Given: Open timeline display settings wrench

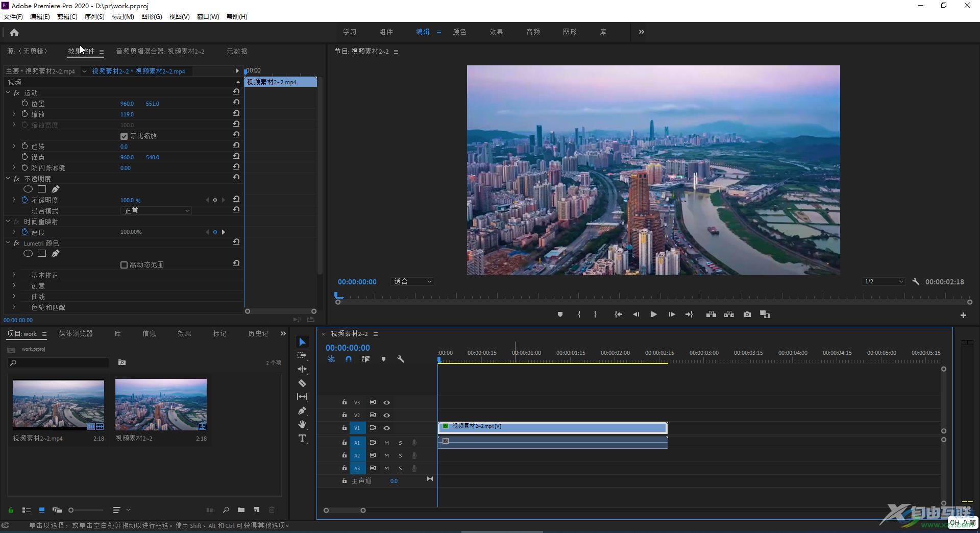Looking at the screenshot, I should tap(401, 359).
